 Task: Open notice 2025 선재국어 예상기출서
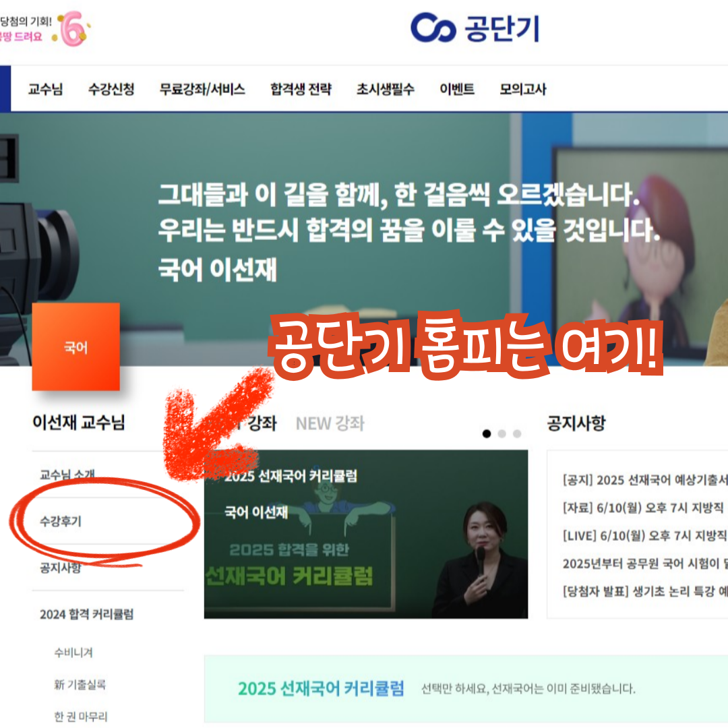(645, 480)
